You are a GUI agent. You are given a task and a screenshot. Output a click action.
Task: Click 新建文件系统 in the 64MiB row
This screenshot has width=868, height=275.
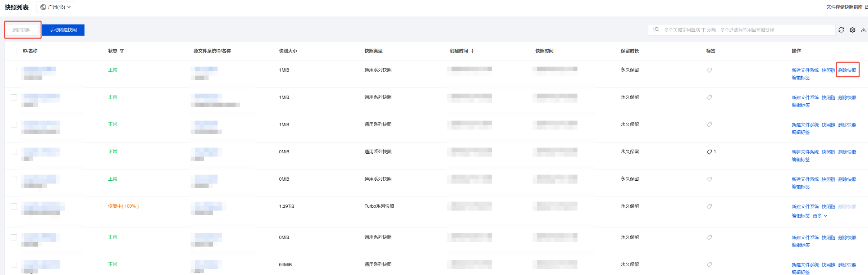[805, 265]
